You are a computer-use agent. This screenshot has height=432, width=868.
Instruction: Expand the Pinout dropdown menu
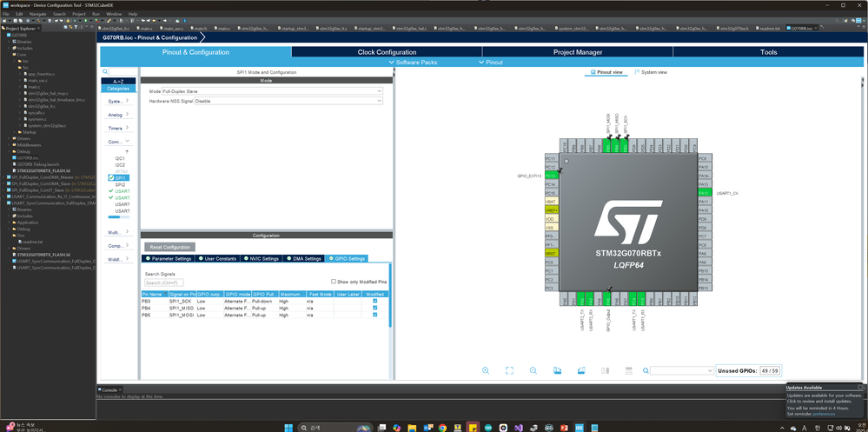point(490,63)
